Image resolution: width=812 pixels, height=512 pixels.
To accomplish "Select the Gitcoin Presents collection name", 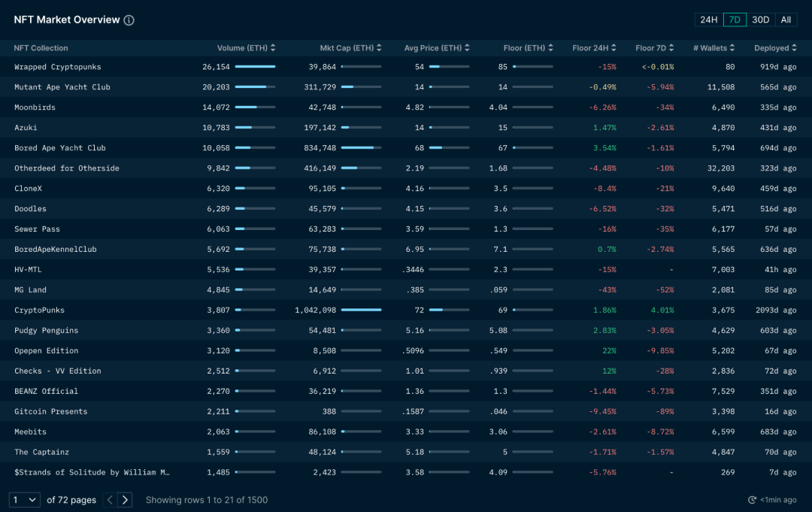I will (51, 411).
